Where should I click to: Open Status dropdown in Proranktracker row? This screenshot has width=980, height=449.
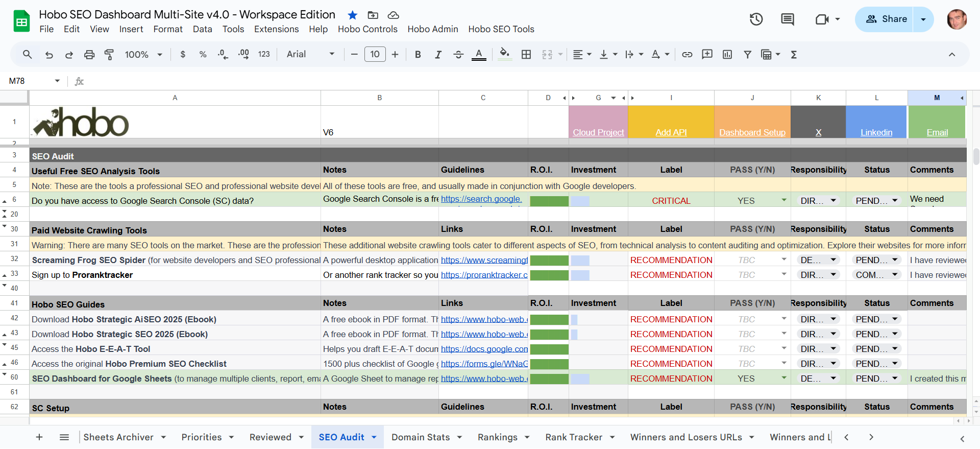895,275
